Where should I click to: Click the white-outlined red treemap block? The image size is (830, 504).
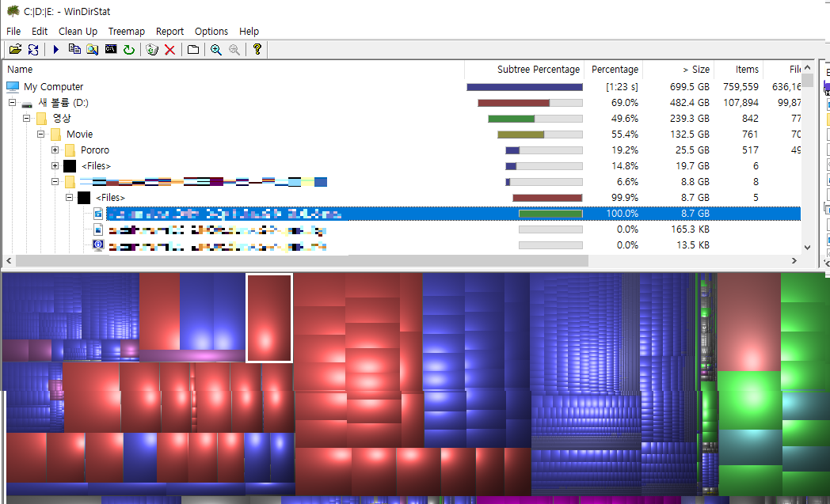tap(269, 318)
